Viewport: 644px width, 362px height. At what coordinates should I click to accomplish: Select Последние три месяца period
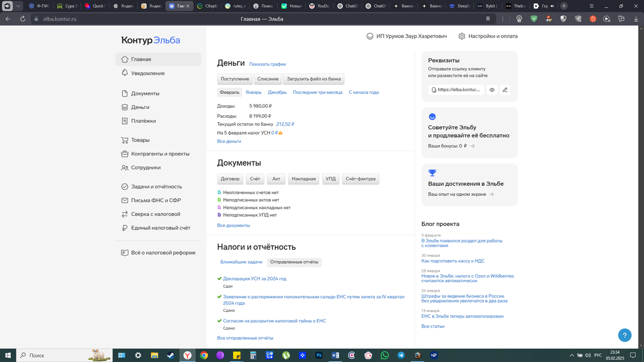(x=318, y=92)
